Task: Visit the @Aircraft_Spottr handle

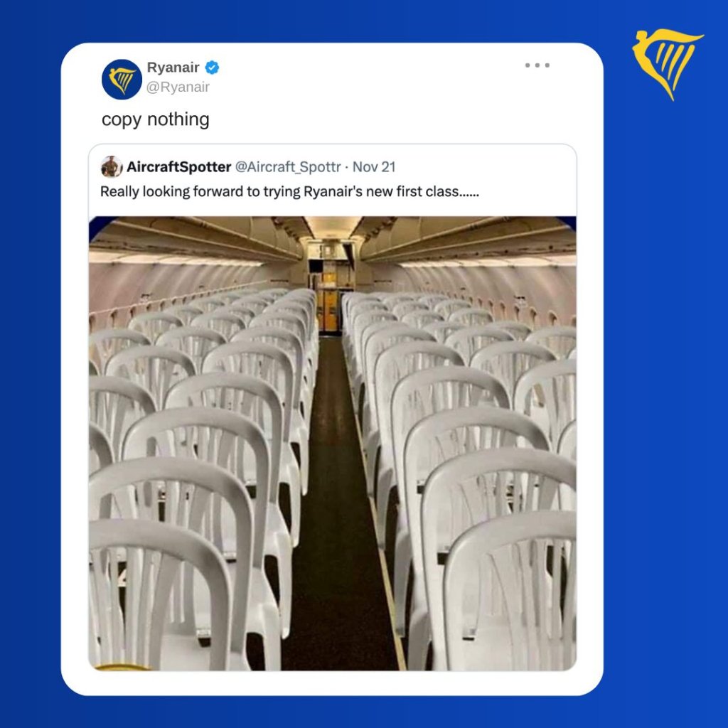Action: click(288, 167)
